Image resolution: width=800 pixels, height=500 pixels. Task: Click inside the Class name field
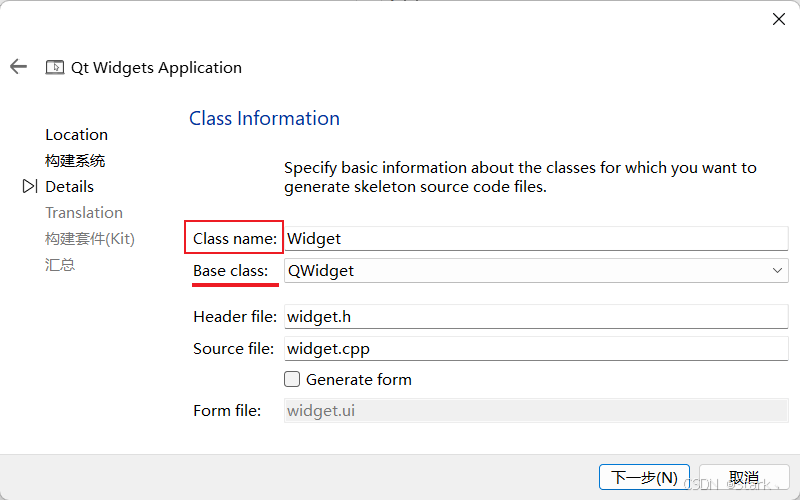[x=536, y=239]
